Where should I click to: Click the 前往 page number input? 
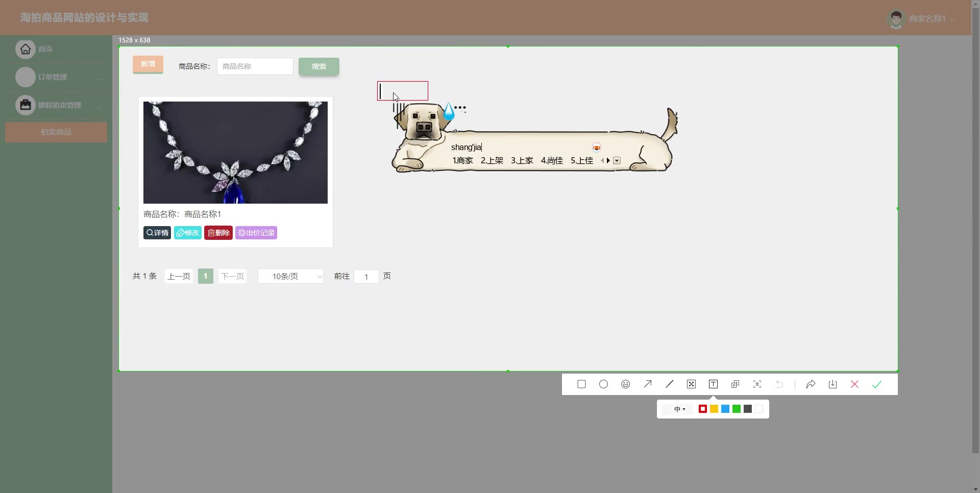coord(366,277)
